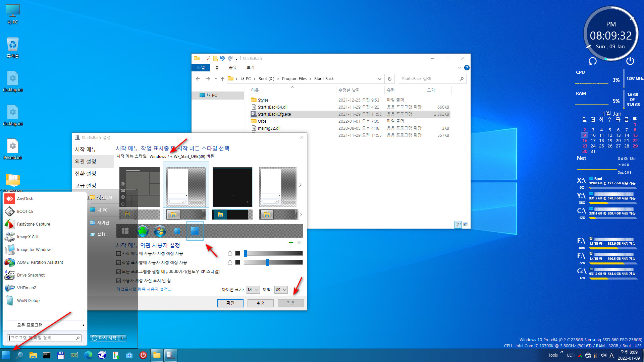The image size is (644, 362).
Task: Open the taskbar search magnifier
Action: click(19, 355)
